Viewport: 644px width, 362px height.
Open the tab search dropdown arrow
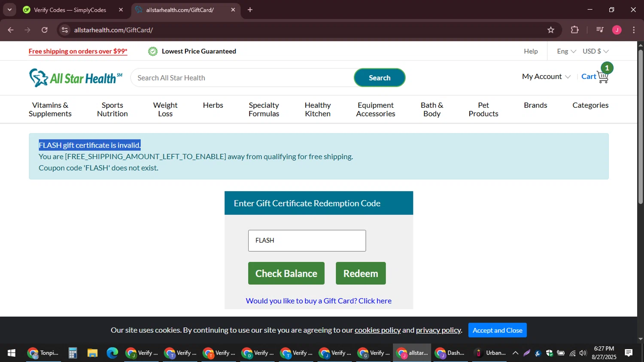[x=9, y=9]
